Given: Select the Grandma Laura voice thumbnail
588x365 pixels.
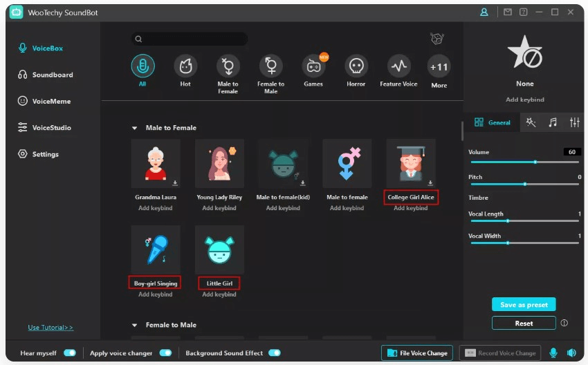Looking at the screenshot, I should coord(156,164).
